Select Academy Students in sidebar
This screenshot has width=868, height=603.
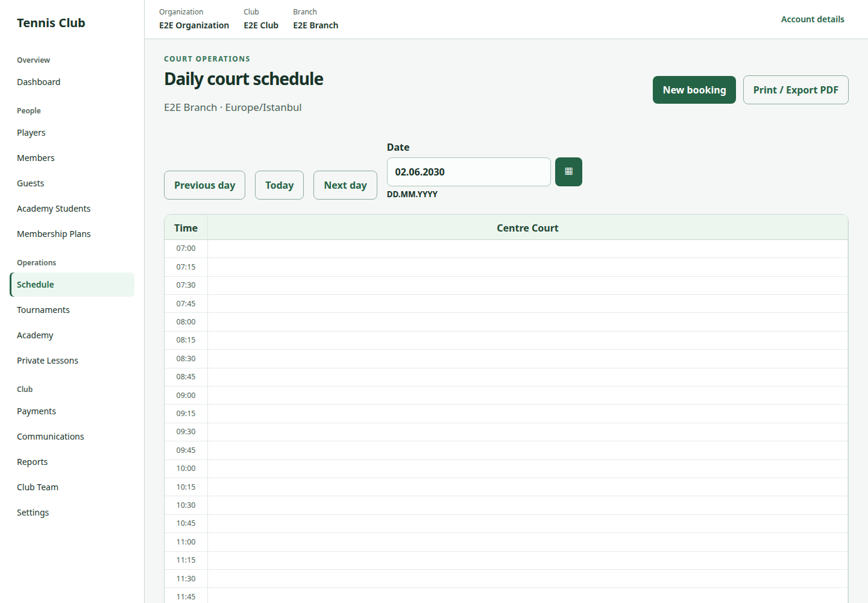54,209
